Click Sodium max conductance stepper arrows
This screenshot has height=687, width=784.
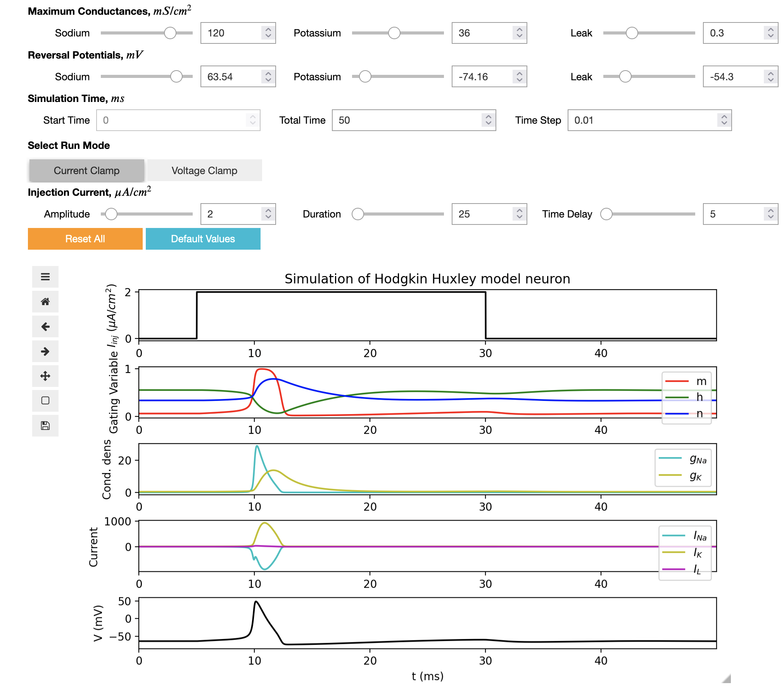(268, 33)
